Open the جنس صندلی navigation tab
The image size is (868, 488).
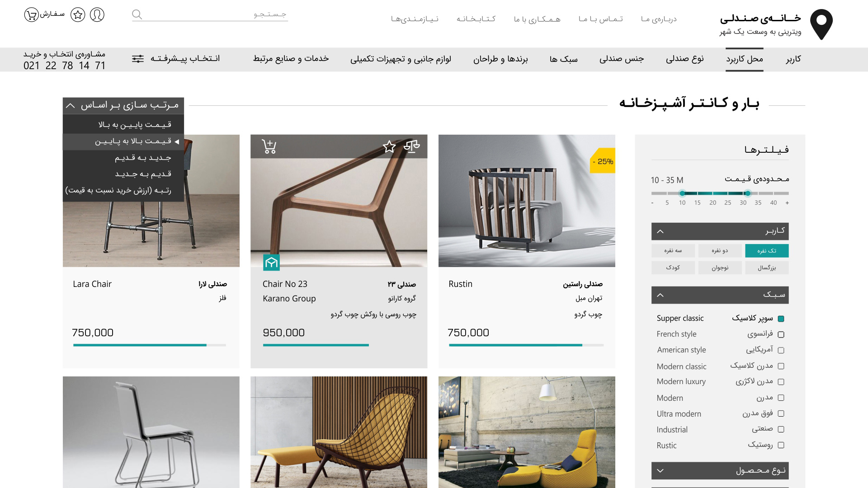coord(622,59)
